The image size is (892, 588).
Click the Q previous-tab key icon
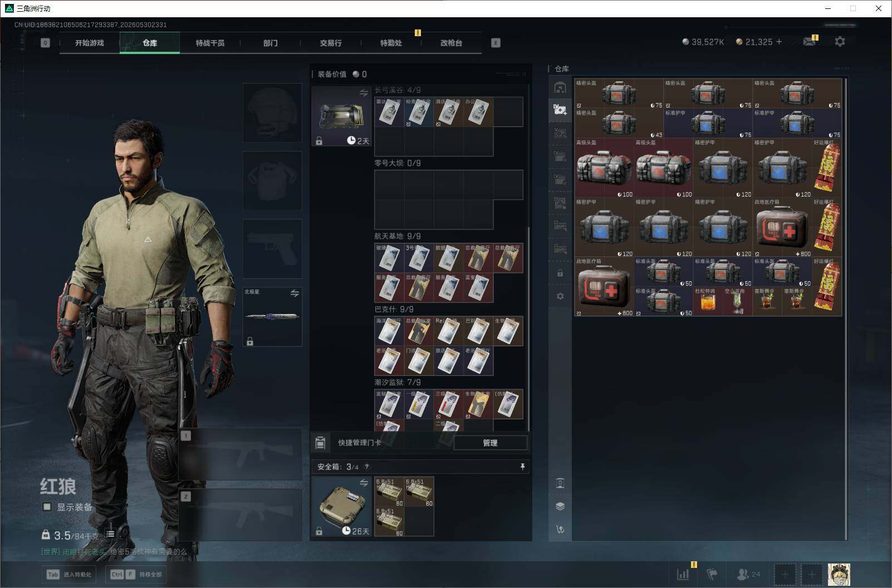tap(46, 43)
